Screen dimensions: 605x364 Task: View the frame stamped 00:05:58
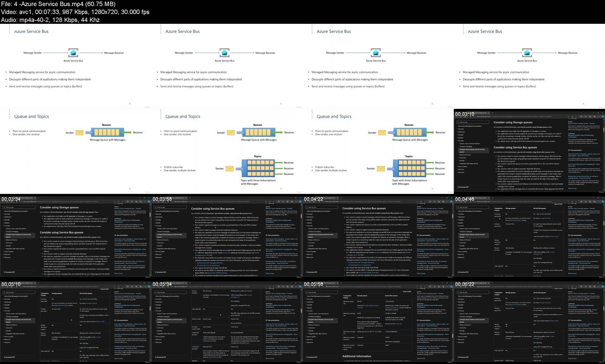tap(378, 321)
